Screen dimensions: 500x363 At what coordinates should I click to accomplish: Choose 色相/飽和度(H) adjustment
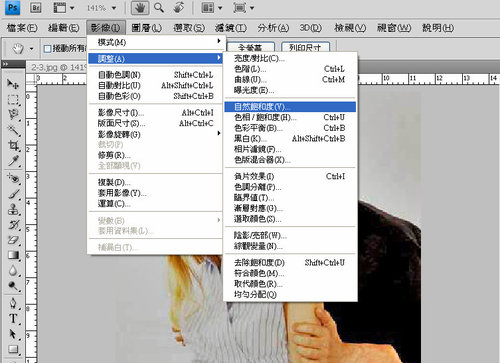pyautogui.click(x=290, y=117)
